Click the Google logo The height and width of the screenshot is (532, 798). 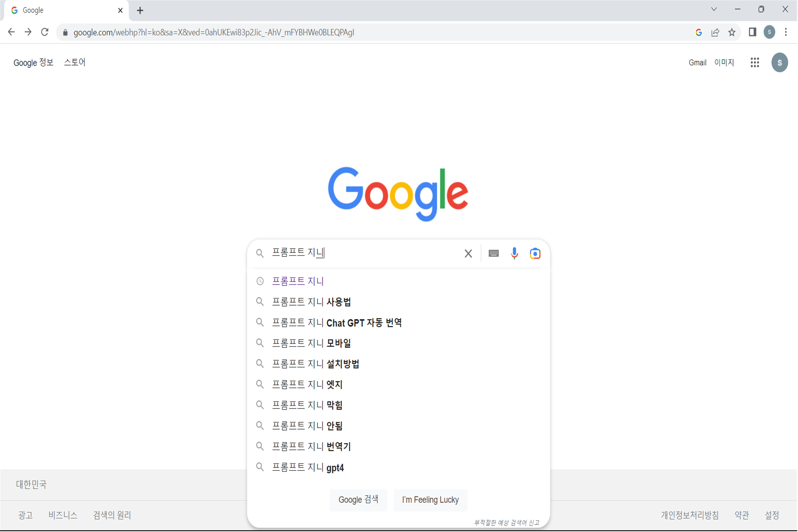coord(398,194)
